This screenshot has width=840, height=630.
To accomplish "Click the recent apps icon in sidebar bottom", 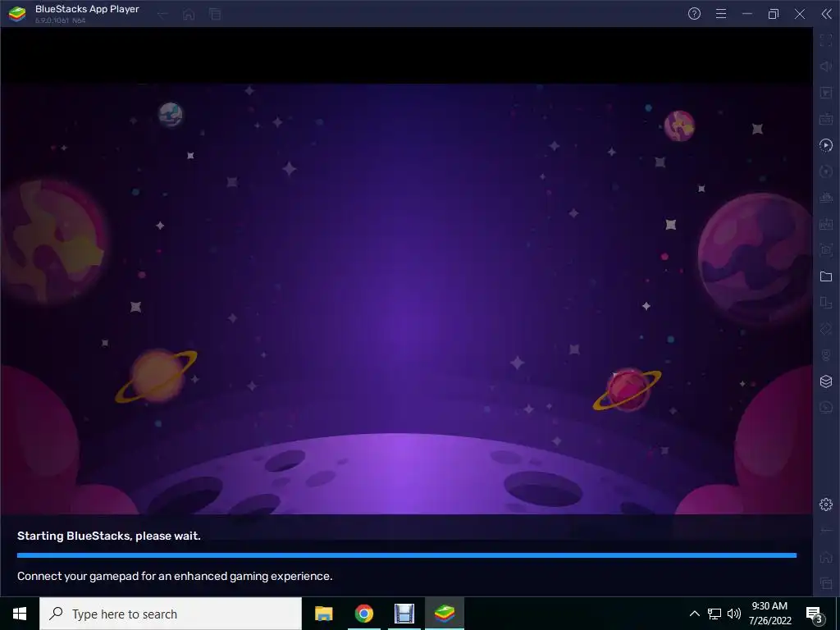I will pos(826,583).
